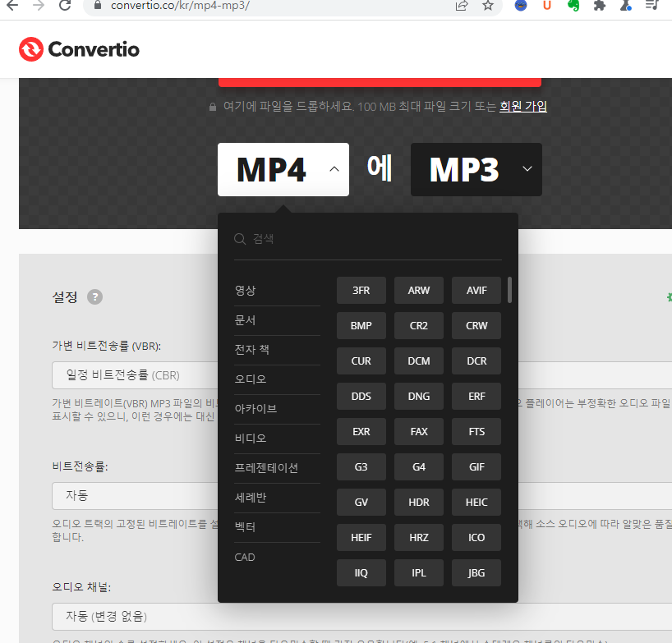
Task: Choose the ARW format
Action: pos(419,291)
